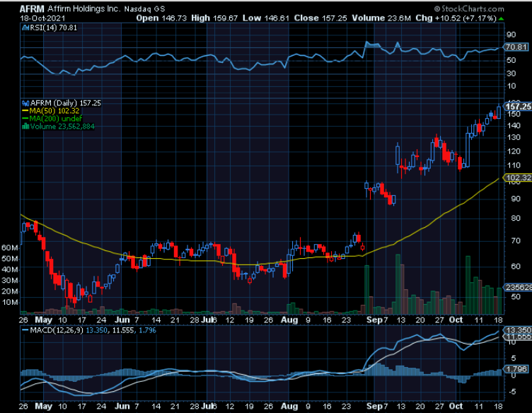Viewport: 532px width, 413px height.
Task: Select the Affirm Holdings Inc. company name
Action: [83, 8]
